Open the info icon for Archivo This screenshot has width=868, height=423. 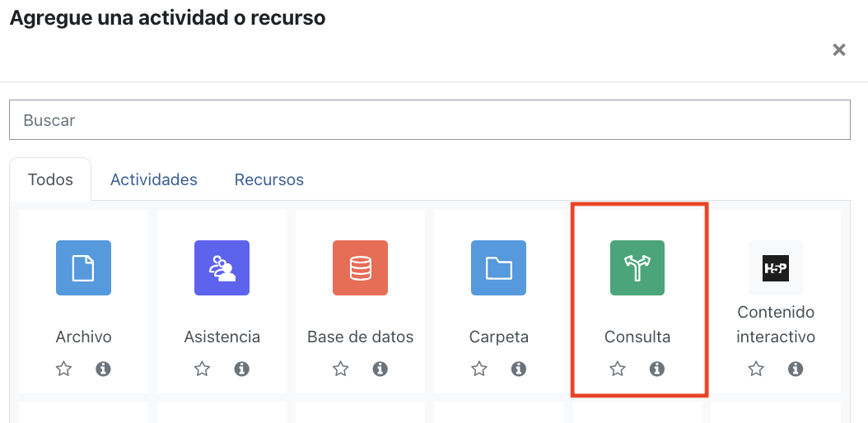pyautogui.click(x=103, y=369)
